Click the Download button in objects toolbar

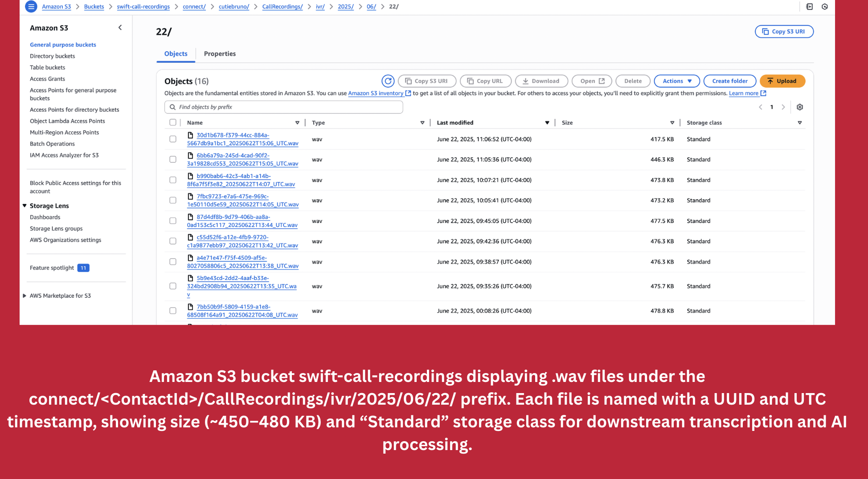click(x=541, y=81)
